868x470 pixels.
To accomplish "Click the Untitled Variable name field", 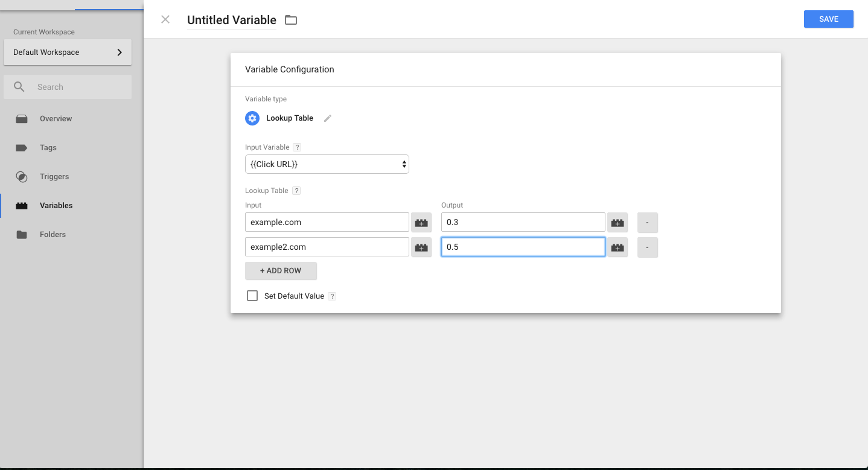I will (232, 20).
